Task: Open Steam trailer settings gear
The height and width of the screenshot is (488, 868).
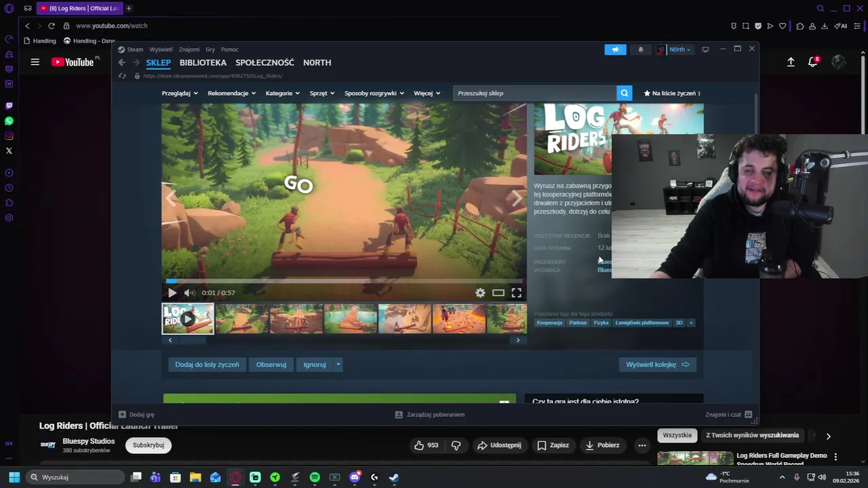Action: 480,293
